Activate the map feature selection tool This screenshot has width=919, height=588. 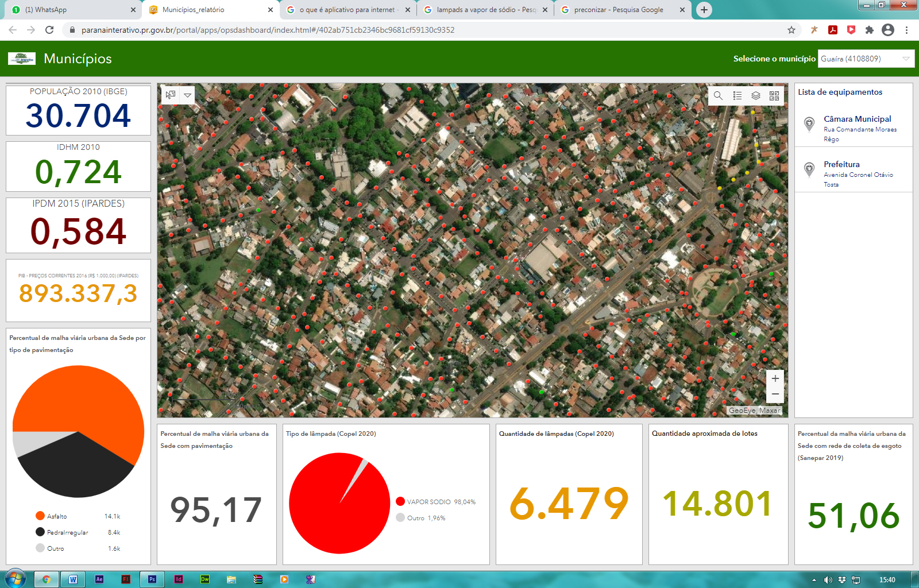[x=171, y=95]
